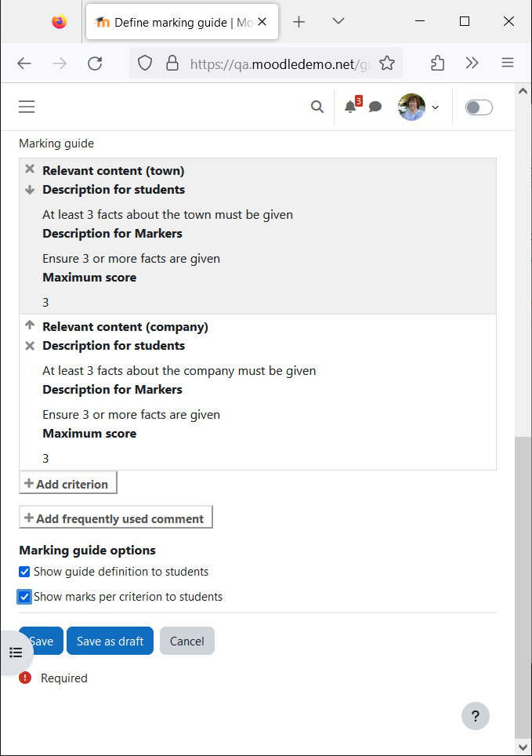532x756 pixels.
Task: Expand more tools overflow chevrons
Action: tap(472, 64)
